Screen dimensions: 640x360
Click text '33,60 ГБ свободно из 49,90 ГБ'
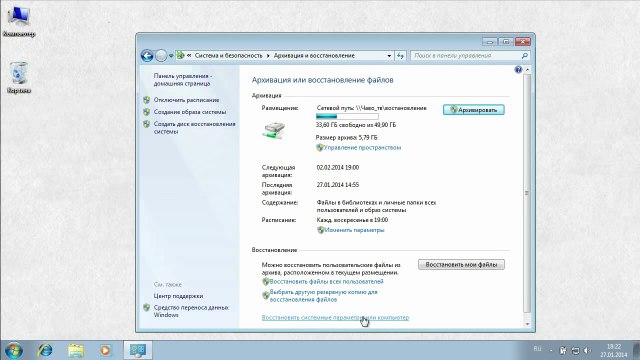pos(356,125)
